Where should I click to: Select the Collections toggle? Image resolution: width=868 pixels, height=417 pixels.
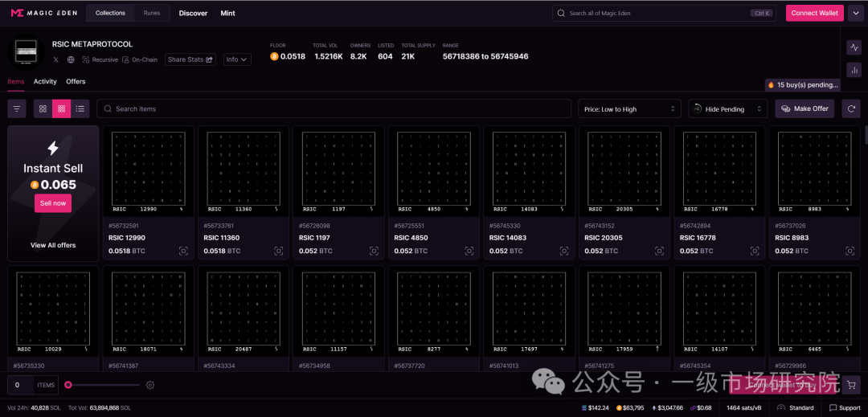tap(110, 13)
